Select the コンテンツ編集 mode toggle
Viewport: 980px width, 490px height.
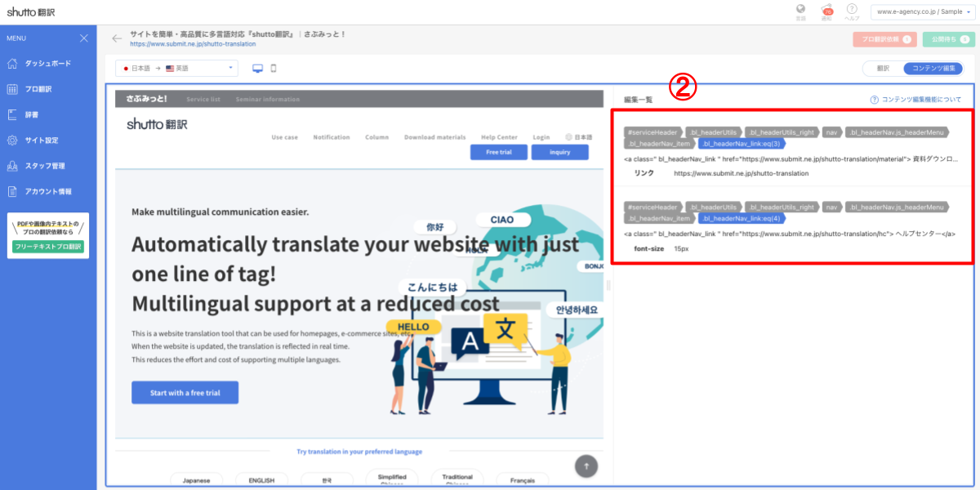pyautogui.click(x=933, y=69)
